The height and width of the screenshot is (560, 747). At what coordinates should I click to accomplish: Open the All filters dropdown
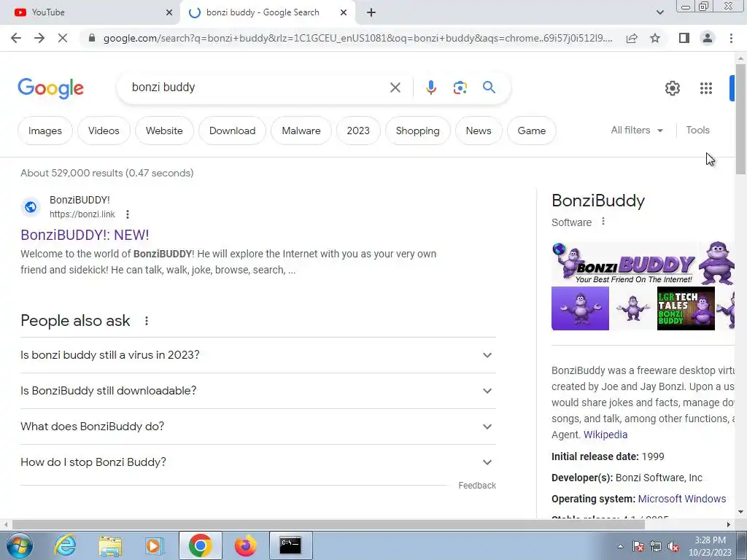[636, 130]
